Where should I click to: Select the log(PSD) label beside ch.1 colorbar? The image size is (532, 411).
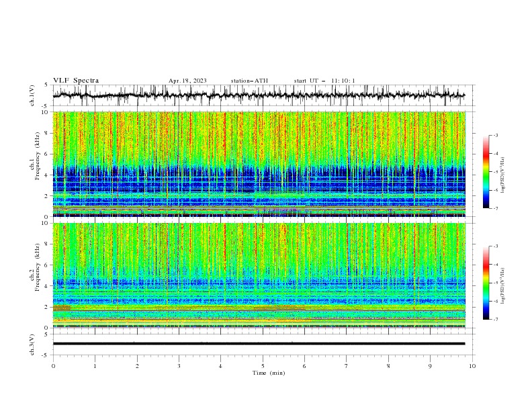[502, 175]
